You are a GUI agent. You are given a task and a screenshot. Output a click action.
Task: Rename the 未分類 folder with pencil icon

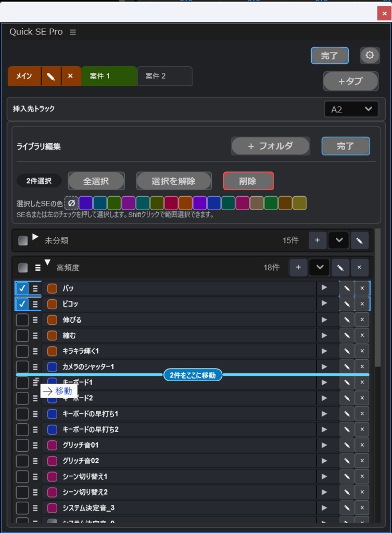359,240
